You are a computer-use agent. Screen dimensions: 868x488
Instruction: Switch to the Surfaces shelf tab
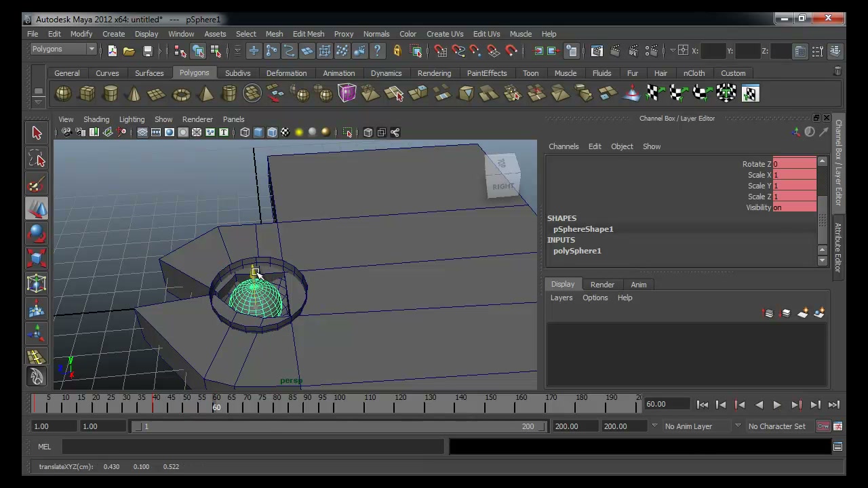point(149,73)
